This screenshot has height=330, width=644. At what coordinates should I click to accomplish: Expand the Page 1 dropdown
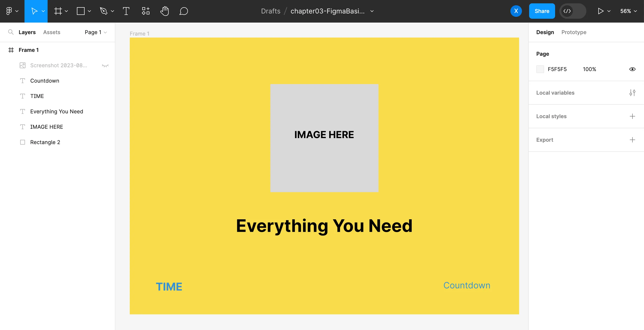[x=95, y=32]
